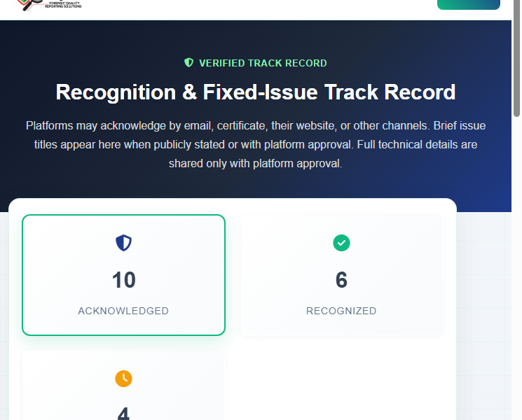The width and height of the screenshot is (522, 420).
Task: Click the vertical page scrollbar thumb
Action: (x=516, y=59)
